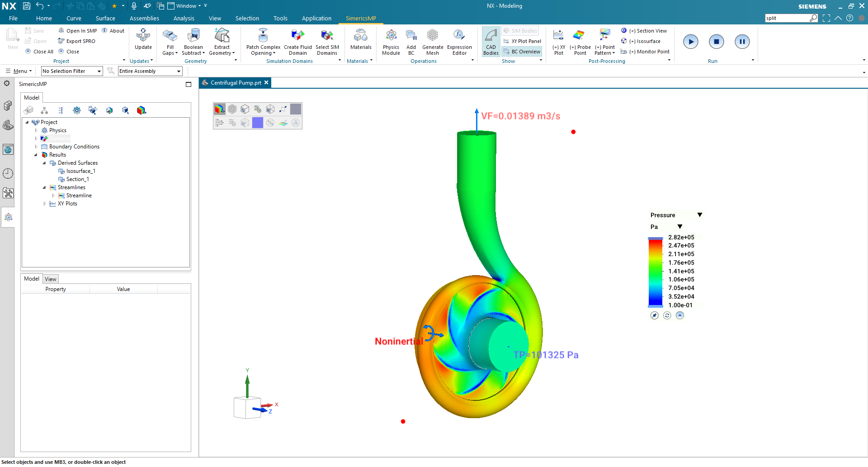This screenshot has height=467, width=868.
Task: Toggle the BC Overview display
Action: [522, 51]
